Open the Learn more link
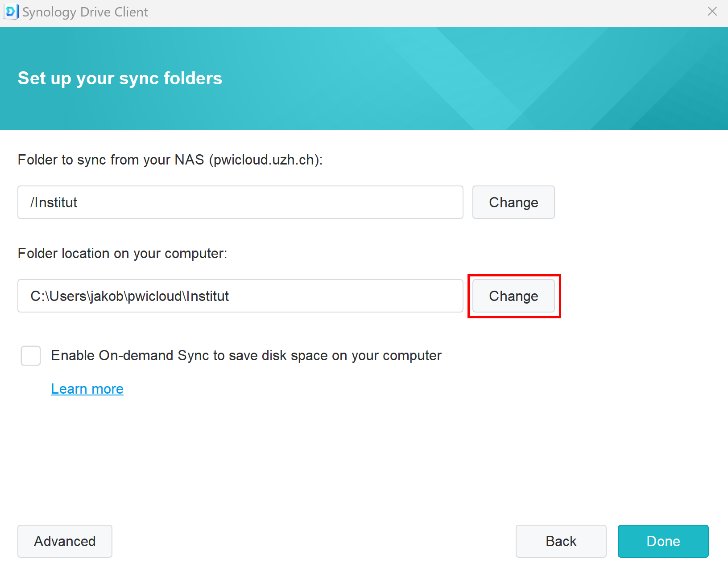Viewport: 728px width, 576px height. click(x=87, y=389)
